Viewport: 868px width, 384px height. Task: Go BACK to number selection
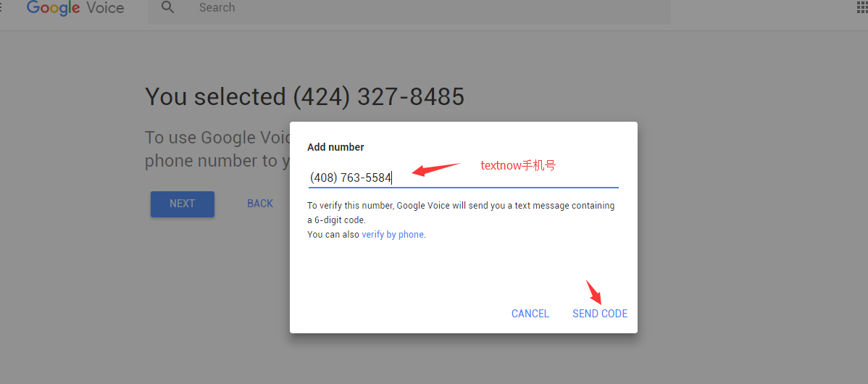[260, 204]
